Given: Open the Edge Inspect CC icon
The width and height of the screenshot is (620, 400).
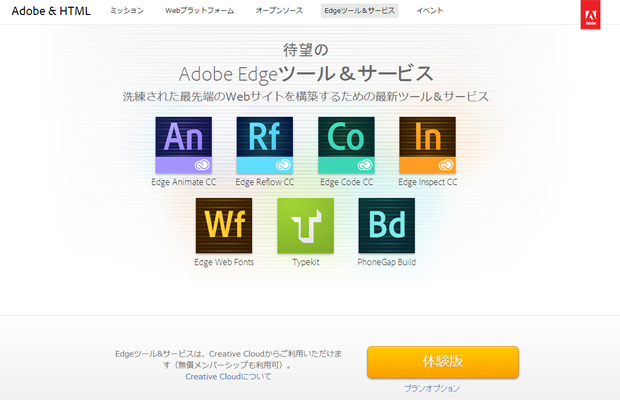Looking at the screenshot, I should click(x=427, y=145).
